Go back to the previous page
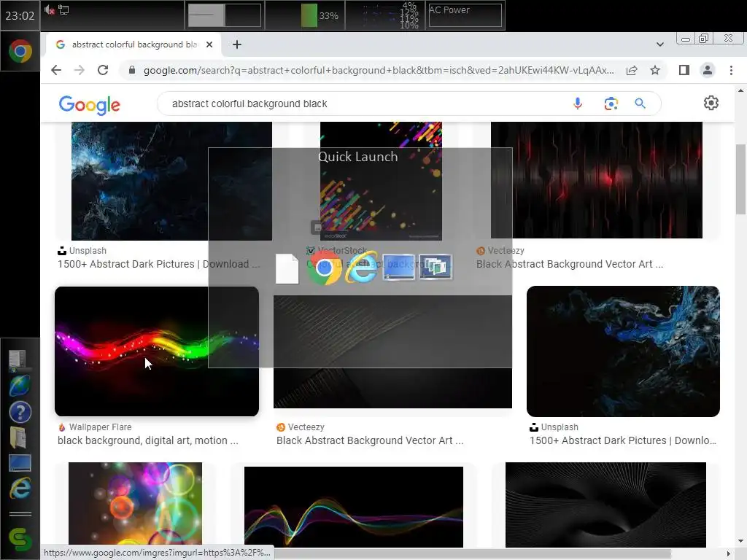Viewport: 747px width, 560px height. 56,71
